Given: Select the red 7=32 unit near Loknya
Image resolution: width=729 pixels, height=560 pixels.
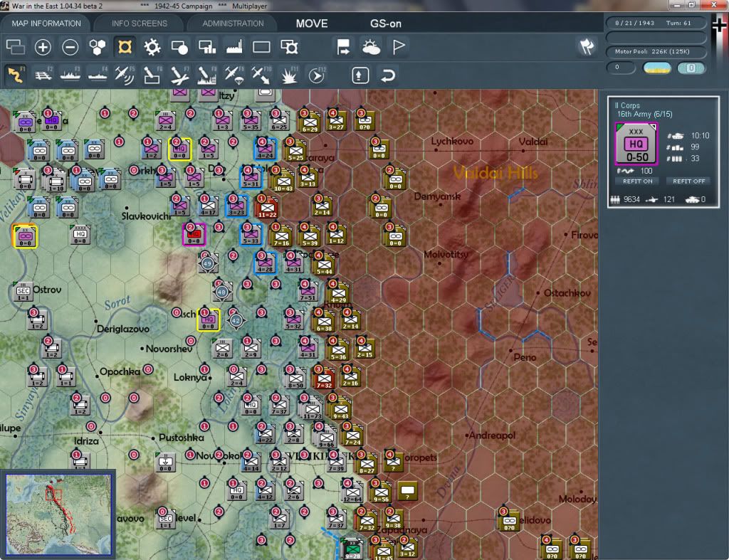Looking at the screenshot, I should tap(324, 378).
